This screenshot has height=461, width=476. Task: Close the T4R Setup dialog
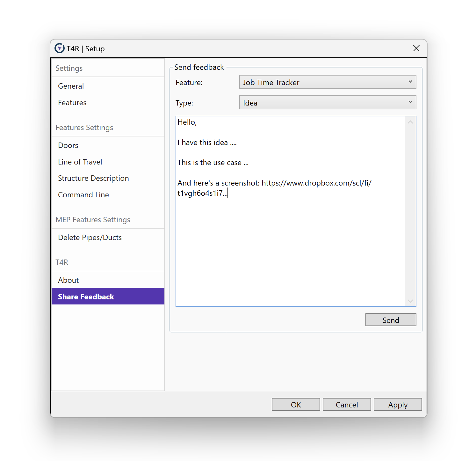[416, 48]
